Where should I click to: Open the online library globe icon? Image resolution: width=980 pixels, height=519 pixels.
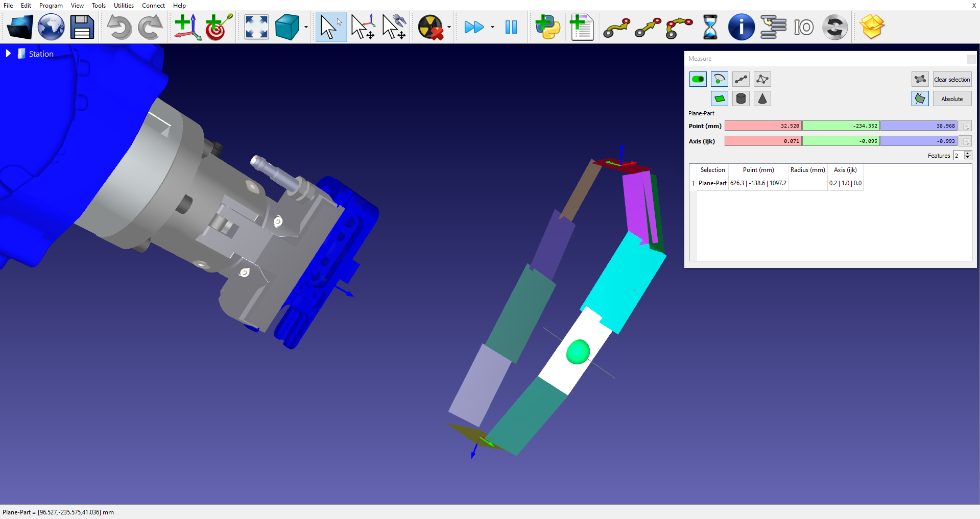tap(51, 27)
